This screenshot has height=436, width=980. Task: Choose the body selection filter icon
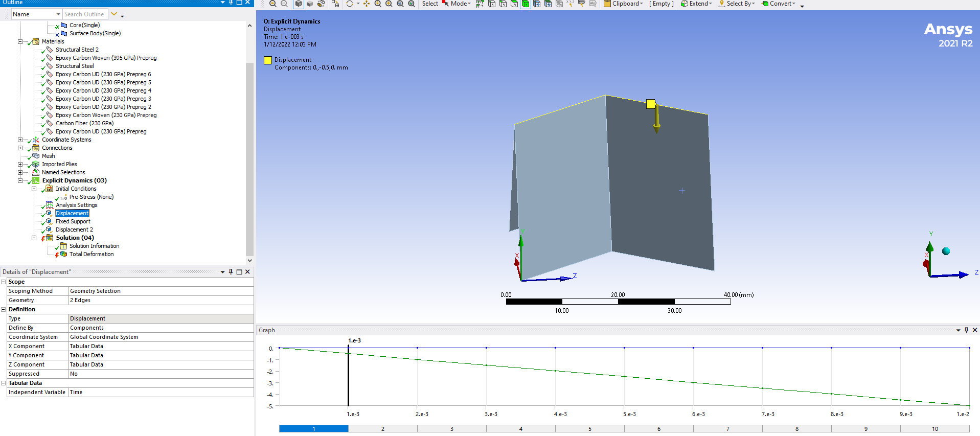pyautogui.click(x=526, y=4)
